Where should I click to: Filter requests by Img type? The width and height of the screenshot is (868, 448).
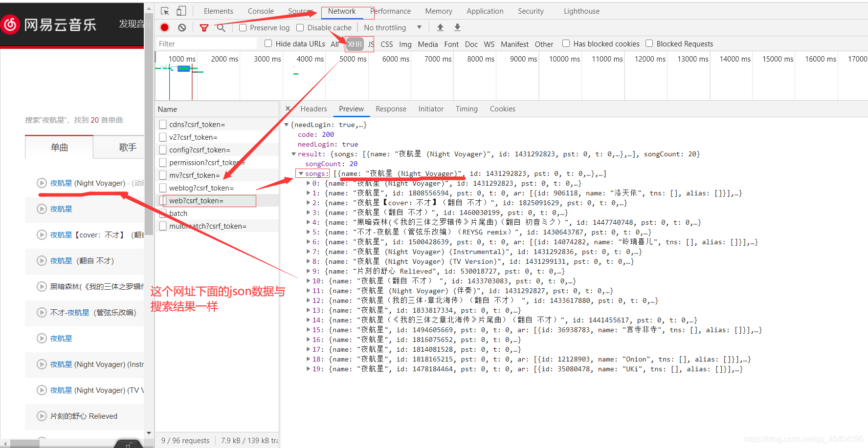(x=405, y=44)
